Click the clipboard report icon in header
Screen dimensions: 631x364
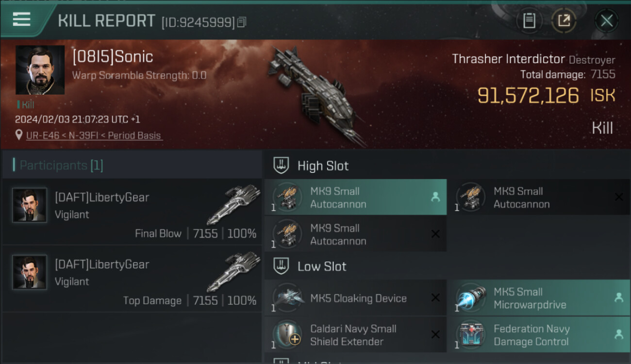click(x=529, y=21)
